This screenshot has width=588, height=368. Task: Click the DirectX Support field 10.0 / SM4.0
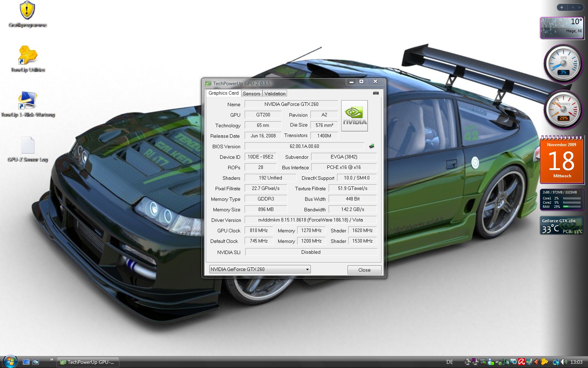click(357, 178)
